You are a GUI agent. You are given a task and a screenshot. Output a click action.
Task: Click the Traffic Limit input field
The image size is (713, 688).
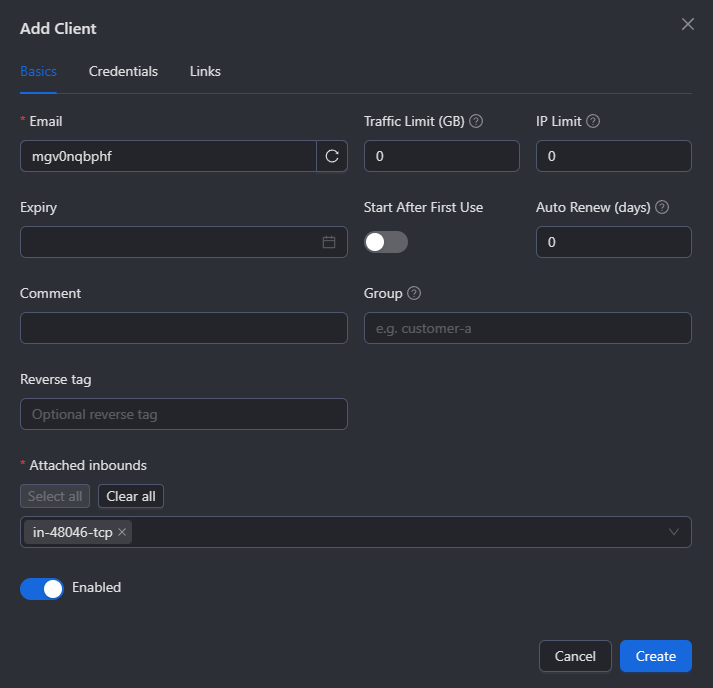442,156
